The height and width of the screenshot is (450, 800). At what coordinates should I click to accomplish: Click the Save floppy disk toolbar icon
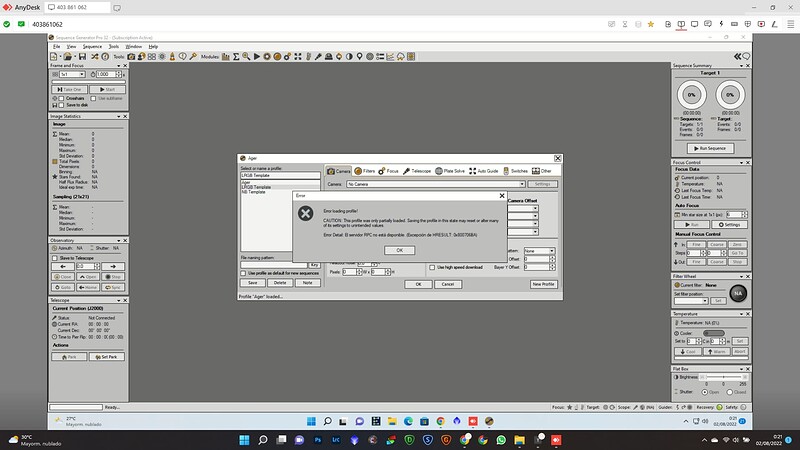point(82,57)
